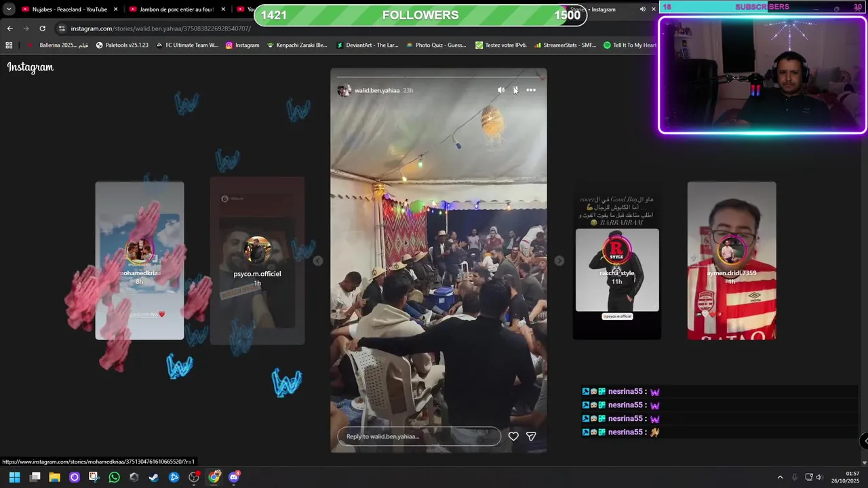Click the instagram.com address bar URL

pyautogui.click(x=161, y=28)
